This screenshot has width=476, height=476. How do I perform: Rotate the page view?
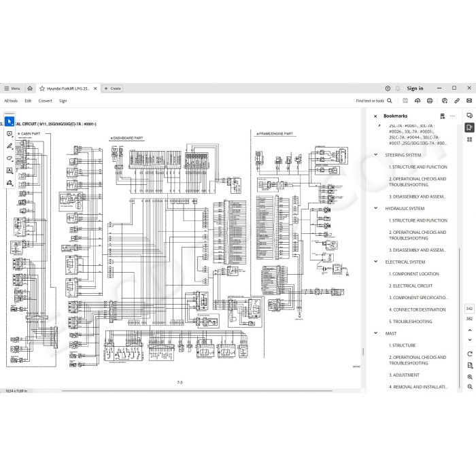[x=470, y=354]
